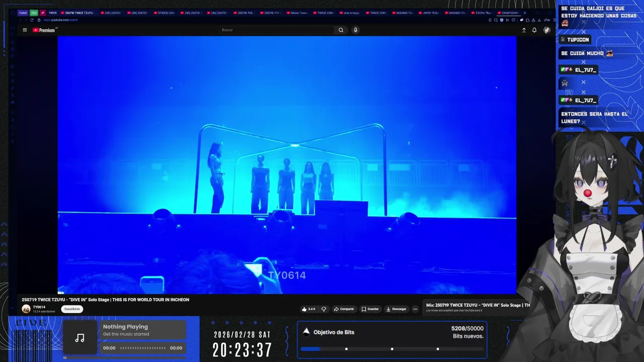Click the 2026/02/28 SAT date text
Viewport: 644px width, 362px height.
242,334
